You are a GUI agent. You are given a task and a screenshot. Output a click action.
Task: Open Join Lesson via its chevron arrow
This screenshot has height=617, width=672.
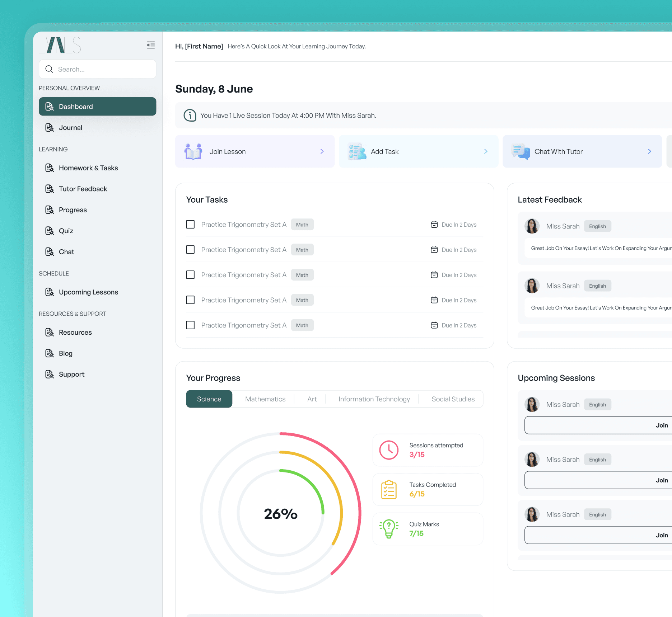(x=322, y=151)
